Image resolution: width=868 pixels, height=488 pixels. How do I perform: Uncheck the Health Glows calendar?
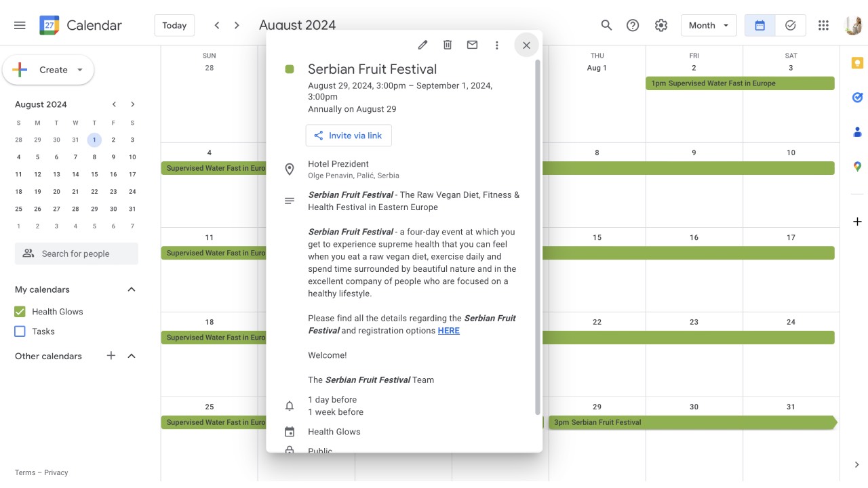click(20, 311)
